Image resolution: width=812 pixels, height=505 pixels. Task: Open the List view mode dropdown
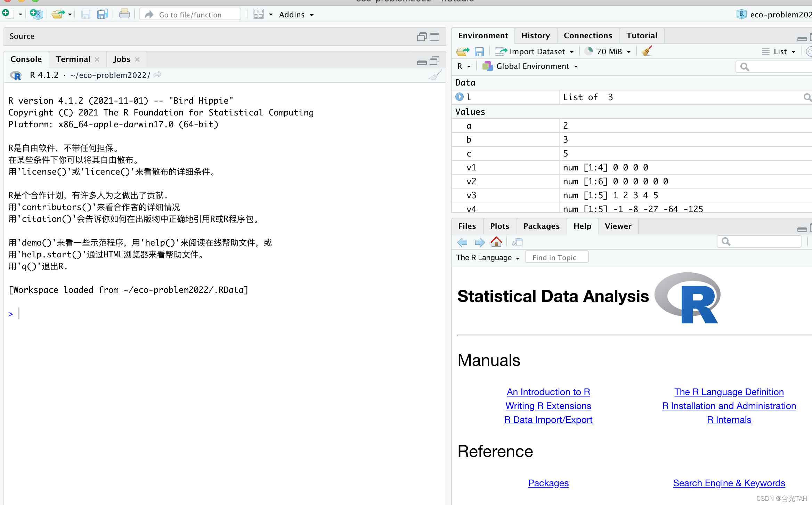tap(779, 51)
